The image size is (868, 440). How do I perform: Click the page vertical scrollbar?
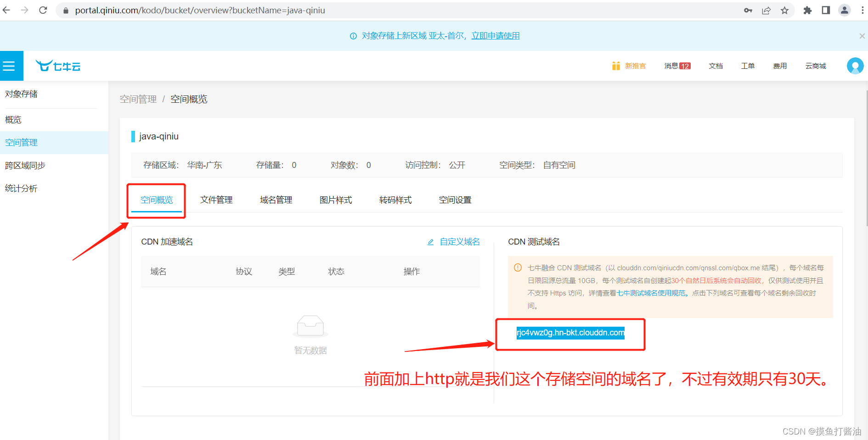click(x=866, y=158)
